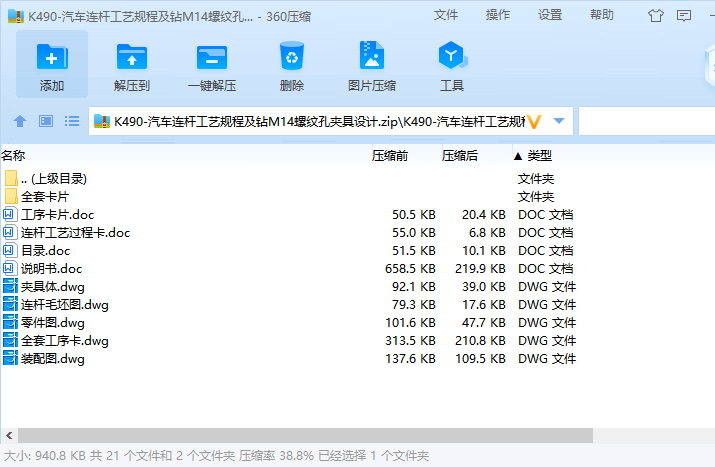Select file name '夹具体.dwg'
This screenshot has height=467, width=715.
tap(53, 286)
